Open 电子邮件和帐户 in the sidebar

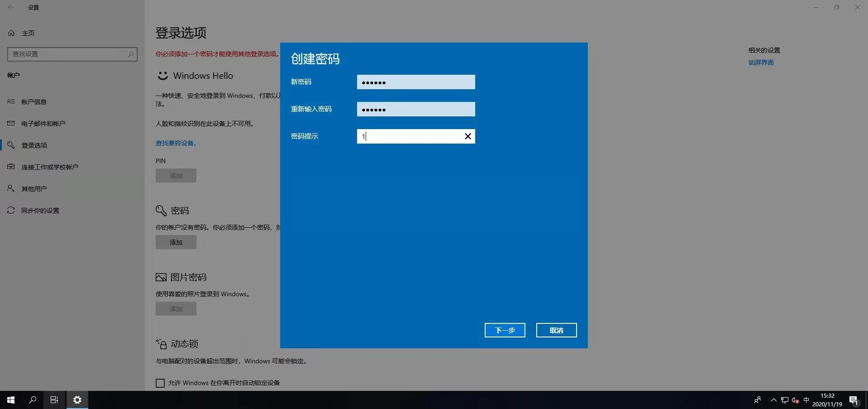coord(43,124)
